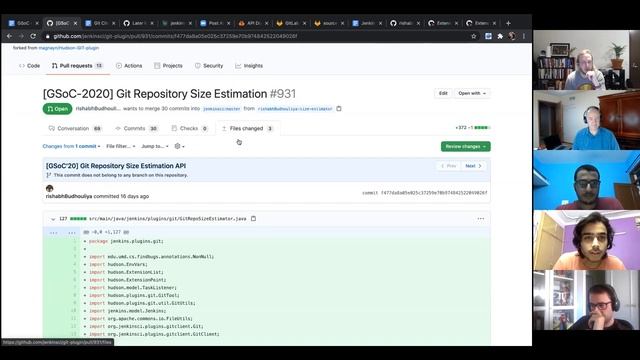
Task: Switch to the Conversation tab
Action: [75, 129]
